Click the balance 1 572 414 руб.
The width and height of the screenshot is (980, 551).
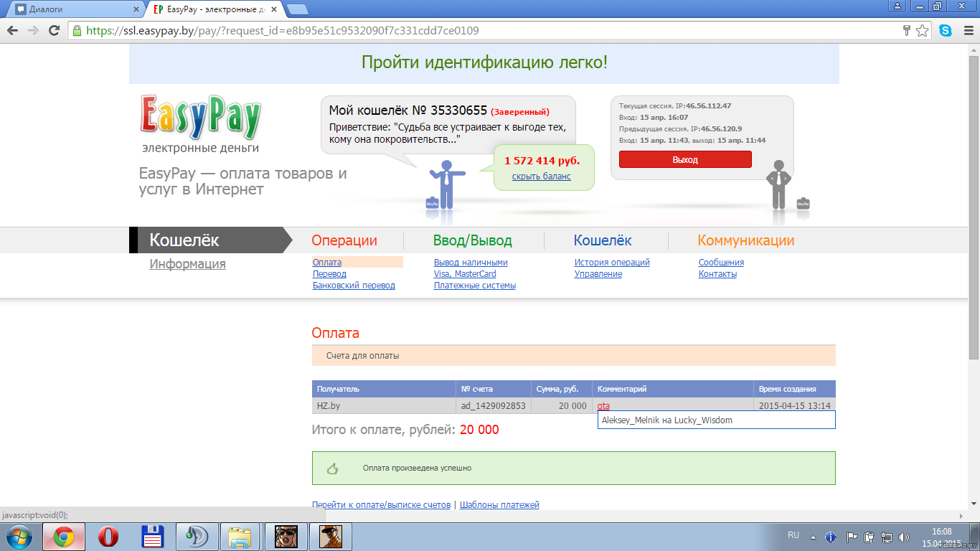542,161
